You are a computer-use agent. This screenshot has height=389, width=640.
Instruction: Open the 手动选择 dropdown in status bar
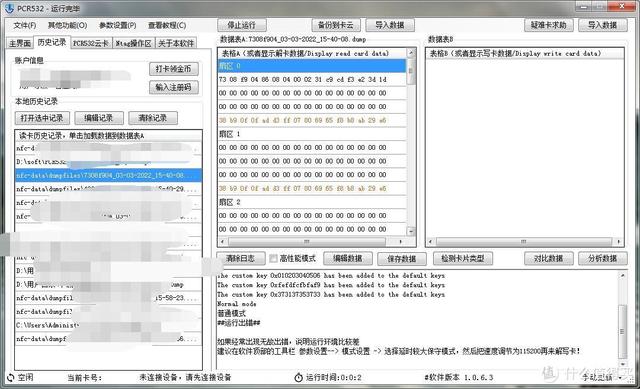click(602, 377)
